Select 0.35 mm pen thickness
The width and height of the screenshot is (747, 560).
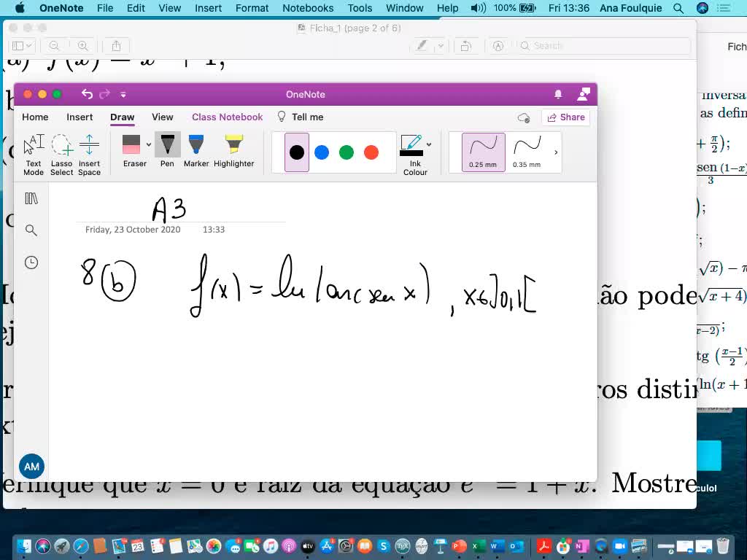[x=527, y=152]
